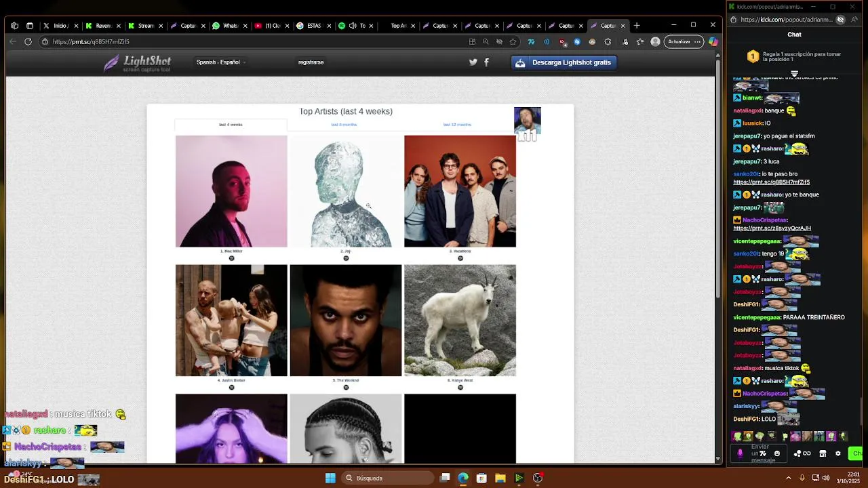868x488 pixels.
Task: Click the Spotify icon under Kanye West
Action: click(x=460, y=388)
